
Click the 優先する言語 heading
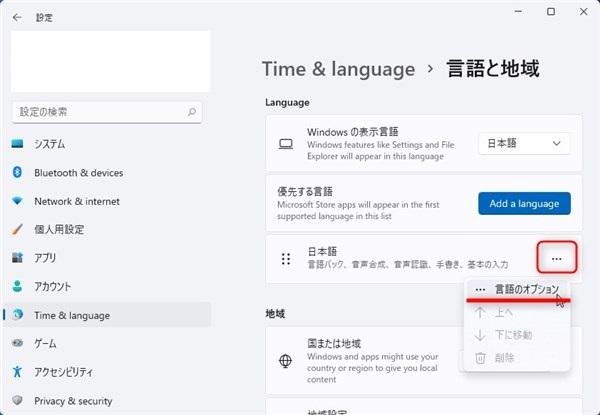click(x=305, y=191)
